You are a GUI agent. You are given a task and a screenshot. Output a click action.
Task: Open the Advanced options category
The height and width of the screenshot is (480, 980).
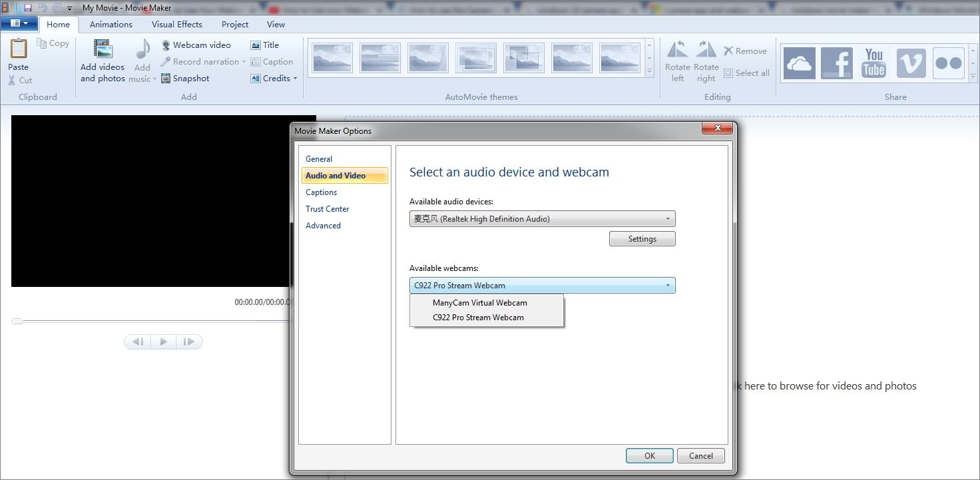(x=324, y=226)
